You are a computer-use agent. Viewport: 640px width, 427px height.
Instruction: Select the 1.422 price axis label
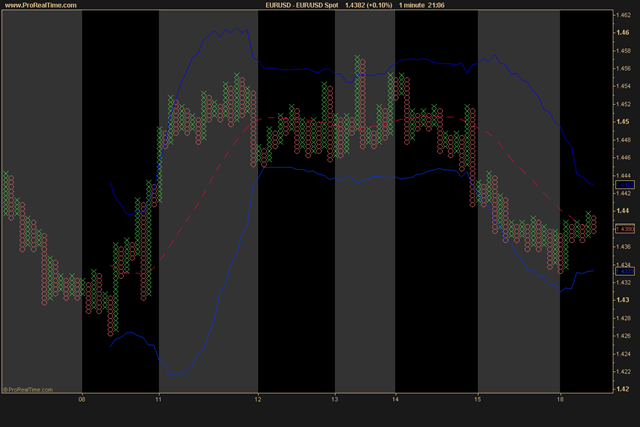coord(623,371)
